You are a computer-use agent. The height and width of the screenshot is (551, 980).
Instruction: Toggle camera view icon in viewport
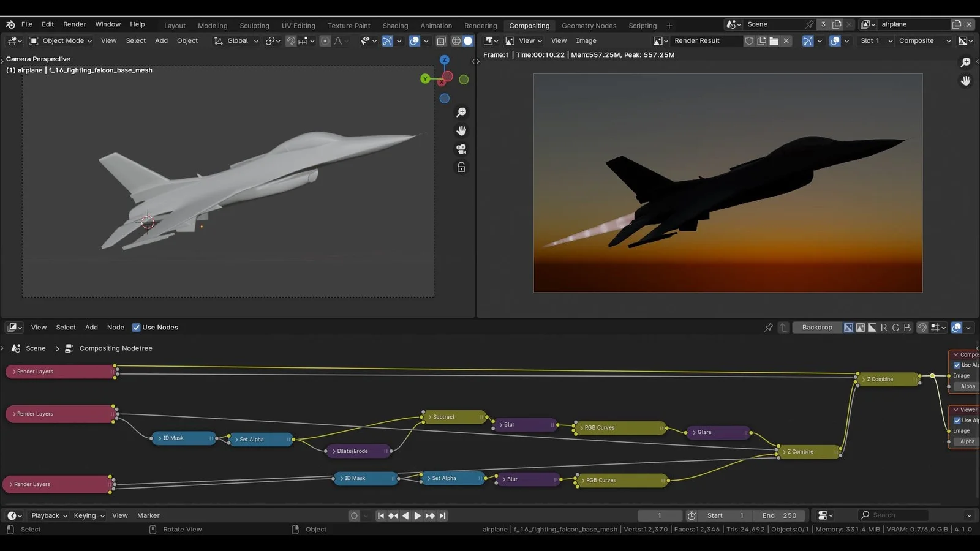pos(461,149)
